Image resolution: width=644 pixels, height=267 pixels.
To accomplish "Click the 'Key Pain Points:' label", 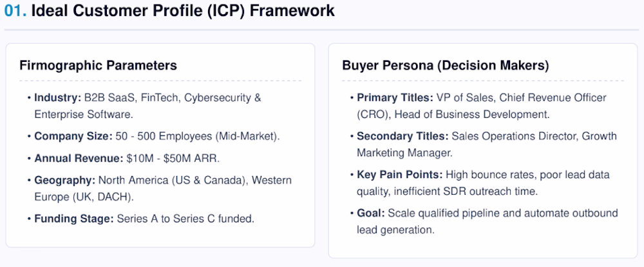I will click(x=400, y=175).
